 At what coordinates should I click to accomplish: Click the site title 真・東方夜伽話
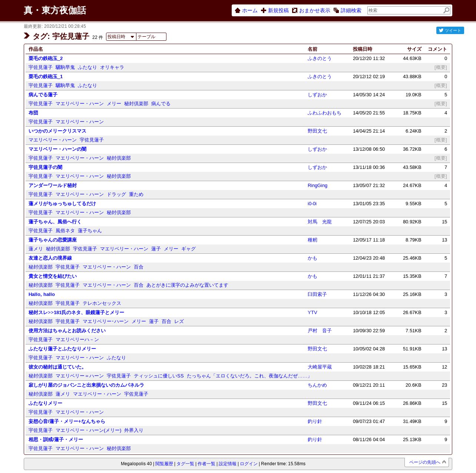[x=55, y=10]
